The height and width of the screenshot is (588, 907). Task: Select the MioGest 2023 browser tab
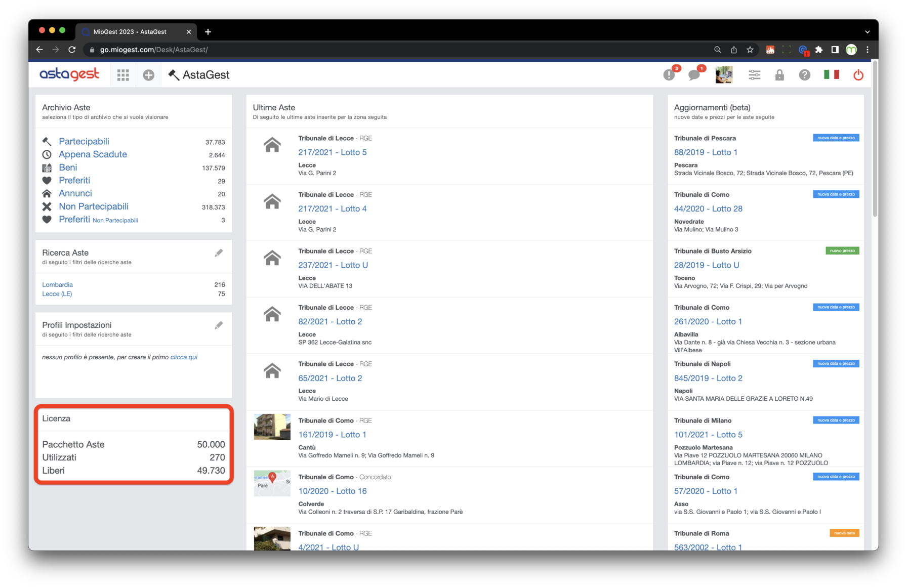pos(136,32)
